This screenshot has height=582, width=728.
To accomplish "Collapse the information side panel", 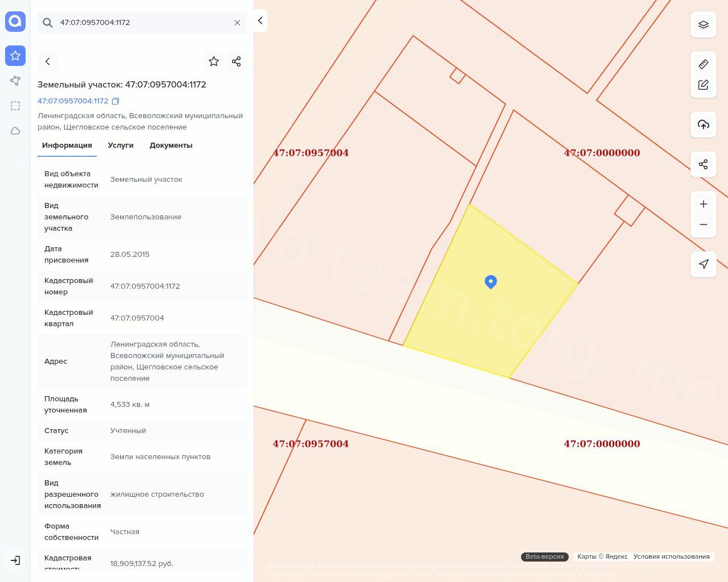I will pos(260,20).
